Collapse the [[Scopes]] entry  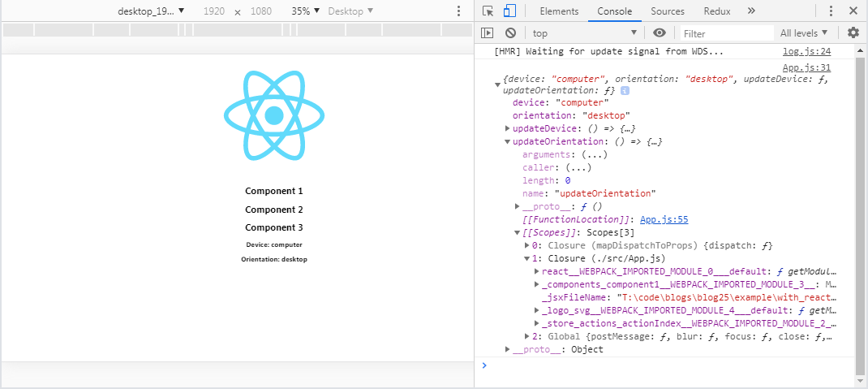point(518,233)
